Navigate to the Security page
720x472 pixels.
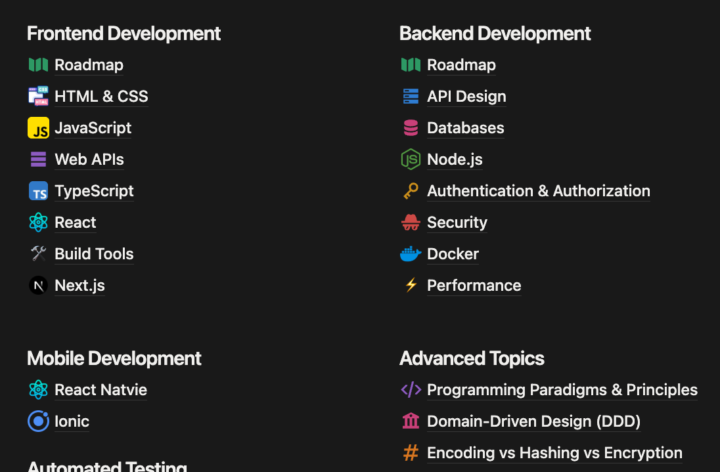(x=457, y=223)
